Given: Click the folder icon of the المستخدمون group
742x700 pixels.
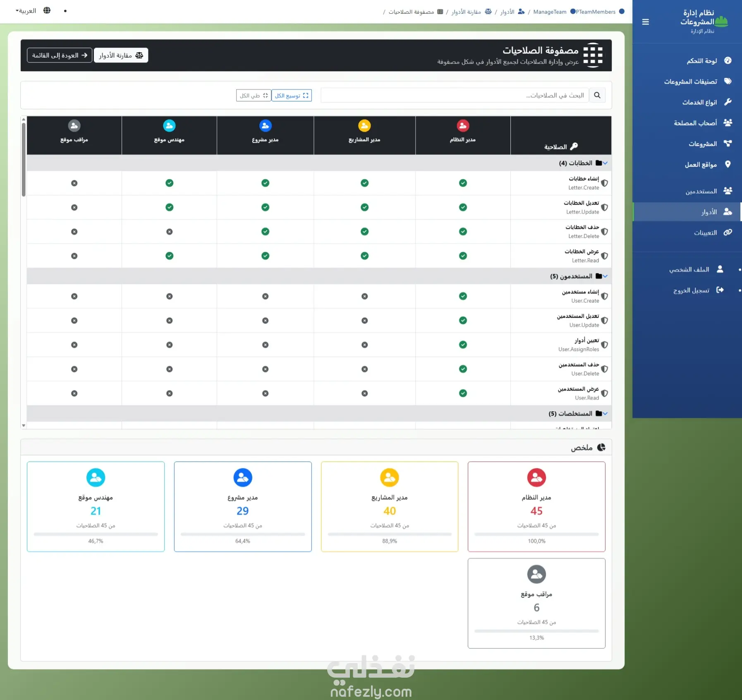Looking at the screenshot, I should tap(599, 276).
